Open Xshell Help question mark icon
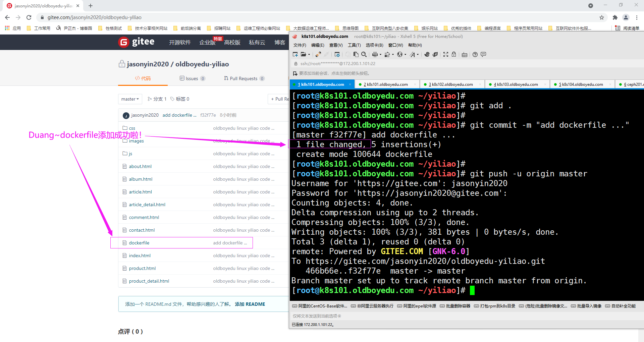Image resolution: width=644 pixels, height=342 pixels. (x=475, y=54)
